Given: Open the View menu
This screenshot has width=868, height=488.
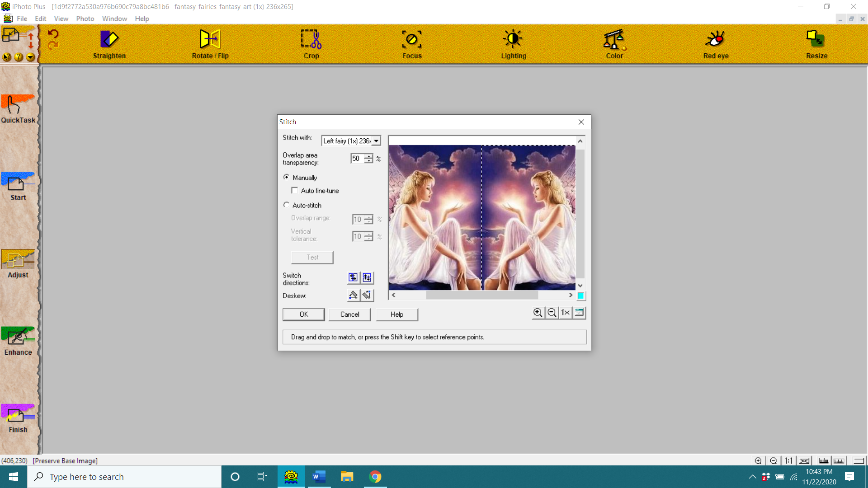Looking at the screenshot, I should click(x=61, y=19).
